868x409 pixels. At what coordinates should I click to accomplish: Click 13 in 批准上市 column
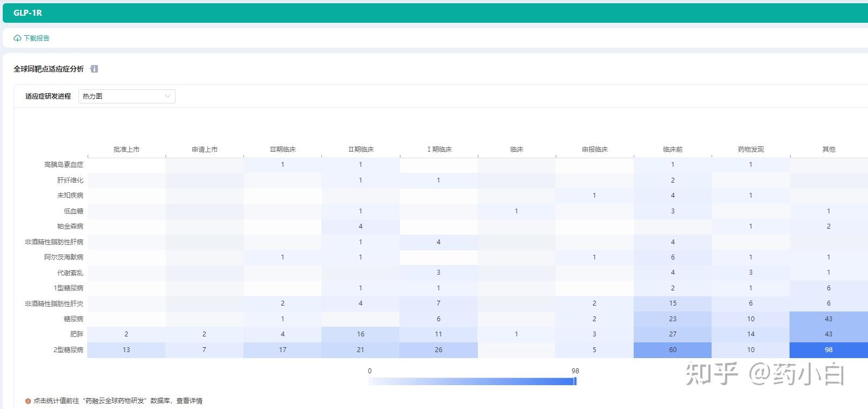click(126, 350)
